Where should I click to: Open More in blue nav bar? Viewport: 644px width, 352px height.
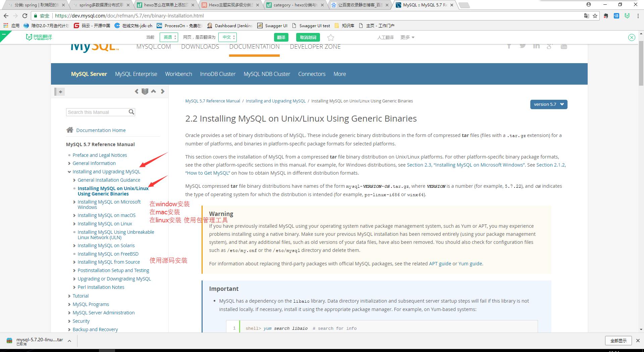[x=340, y=74]
